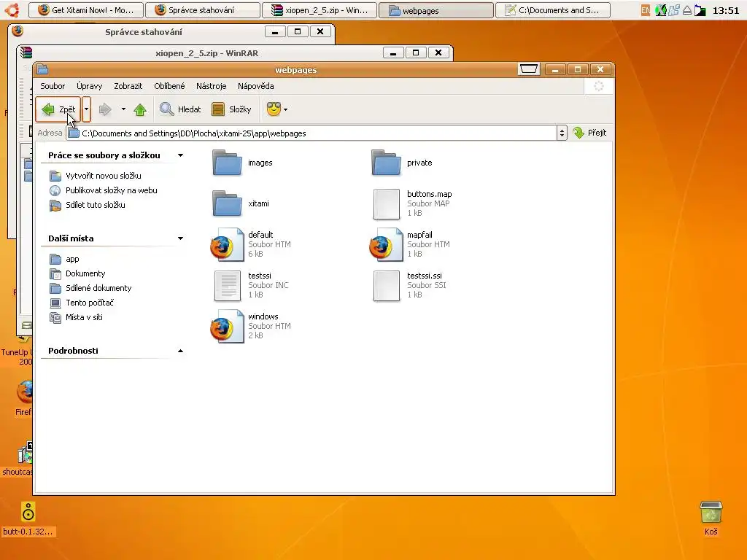The image size is (747, 560).
Task: Switch to C:\Documents and S... taskbar button
Action: pyautogui.click(x=553, y=10)
